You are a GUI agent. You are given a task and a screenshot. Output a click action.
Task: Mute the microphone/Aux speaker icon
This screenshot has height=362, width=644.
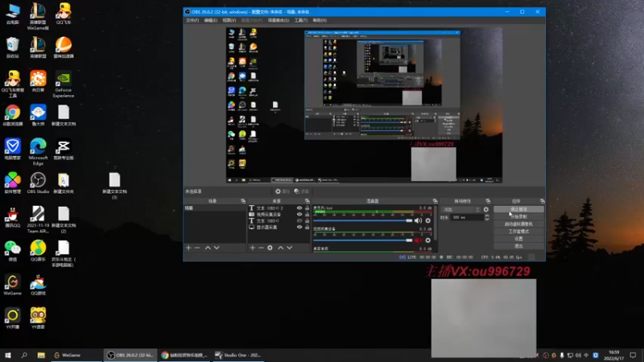(418, 220)
